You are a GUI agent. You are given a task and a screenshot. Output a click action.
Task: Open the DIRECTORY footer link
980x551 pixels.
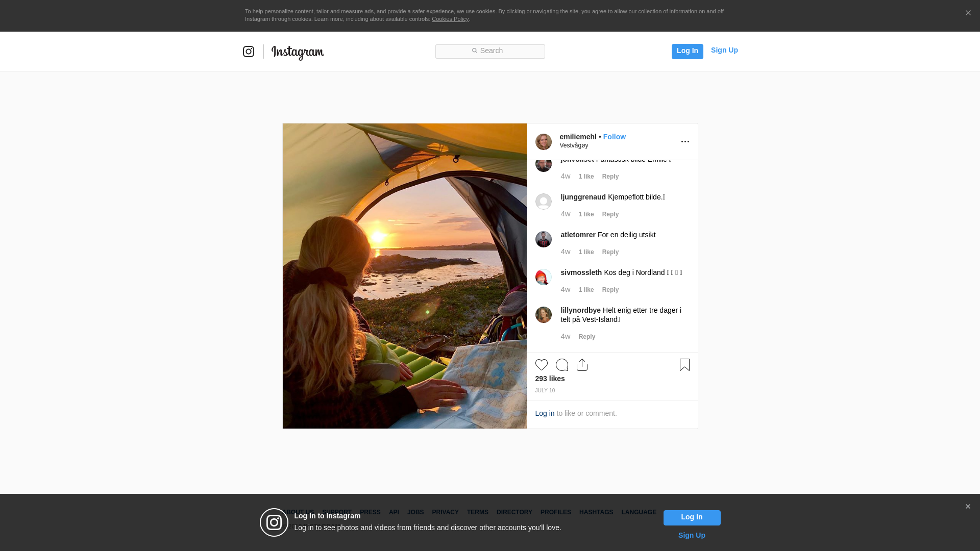(x=514, y=512)
